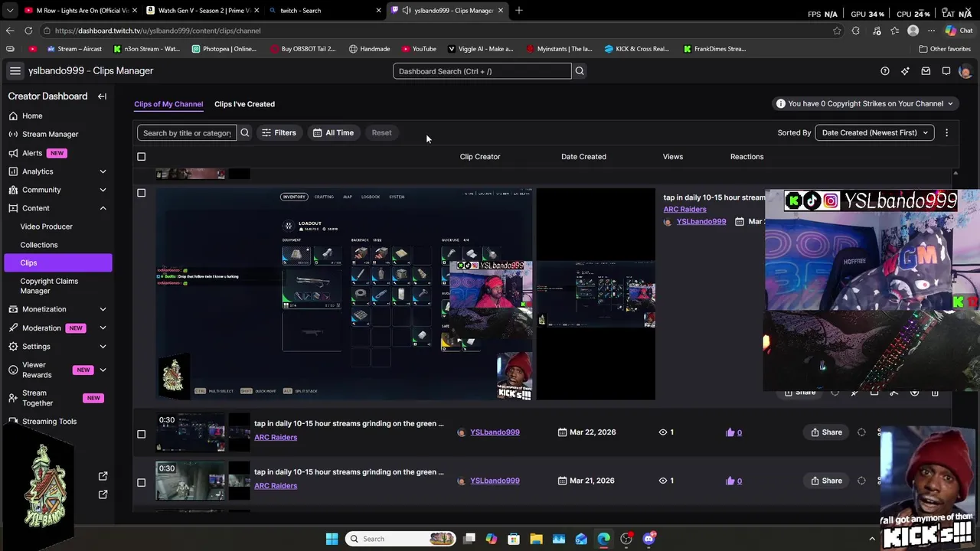Viewport: 980px width, 551px height.
Task: Open the Date Created sort dropdown
Action: (874, 132)
